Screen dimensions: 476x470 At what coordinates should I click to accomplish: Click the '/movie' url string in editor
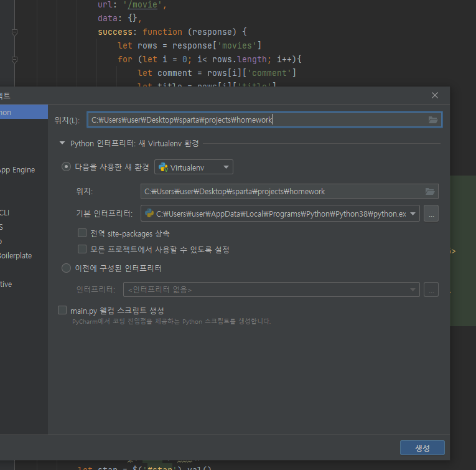142,4
